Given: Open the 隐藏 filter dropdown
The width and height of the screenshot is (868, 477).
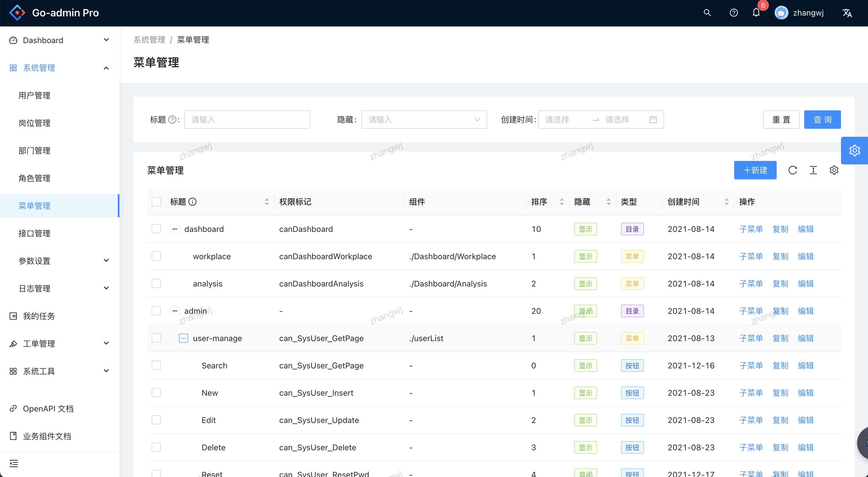Looking at the screenshot, I should point(423,120).
